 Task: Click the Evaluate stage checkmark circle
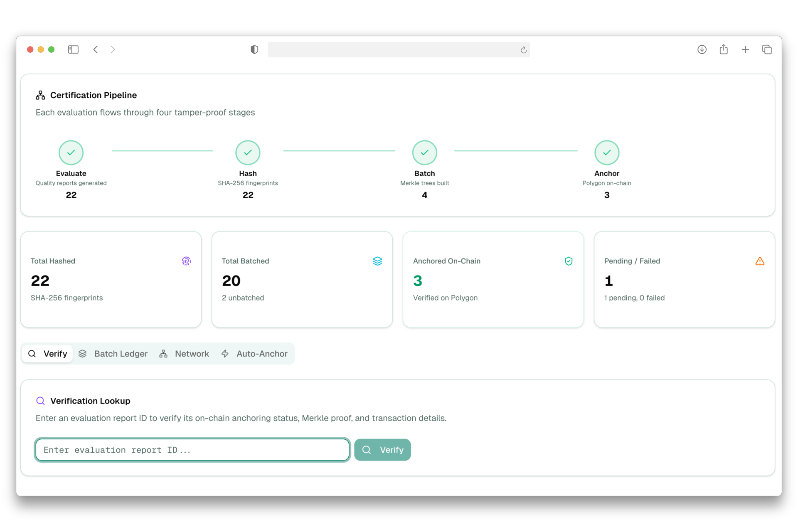point(71,153)
